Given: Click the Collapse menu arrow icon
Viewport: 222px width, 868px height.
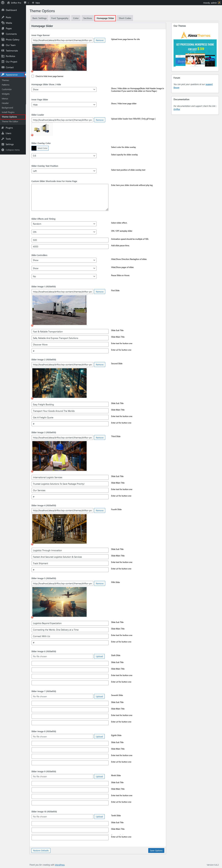Looking at the screenshot, I should (x=3, y=150).
